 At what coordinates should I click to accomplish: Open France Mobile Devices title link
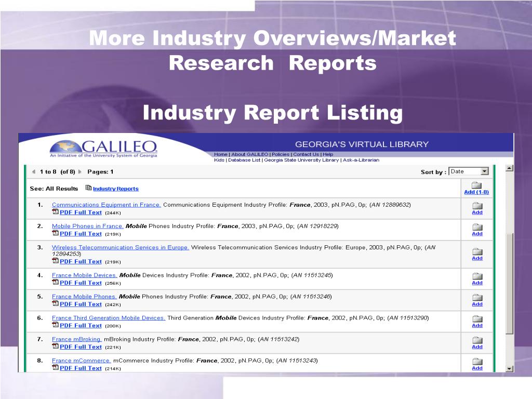coord(85,275)
